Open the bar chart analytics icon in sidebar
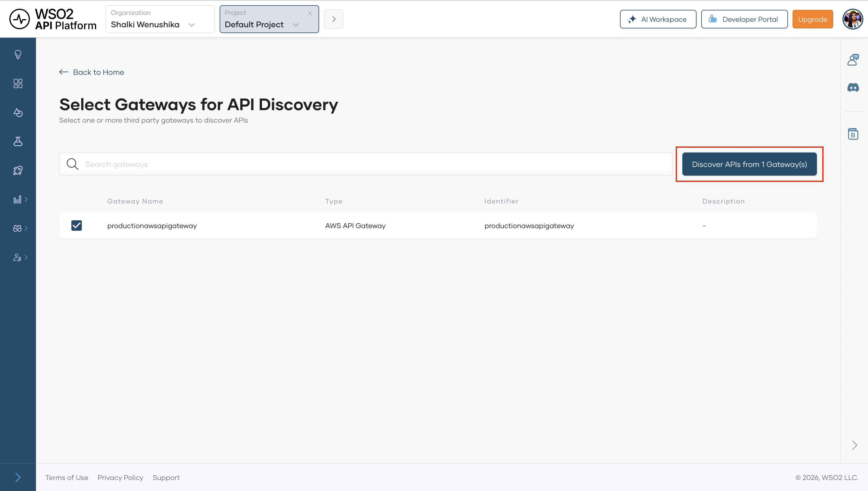868x491 pixels. 17,199
